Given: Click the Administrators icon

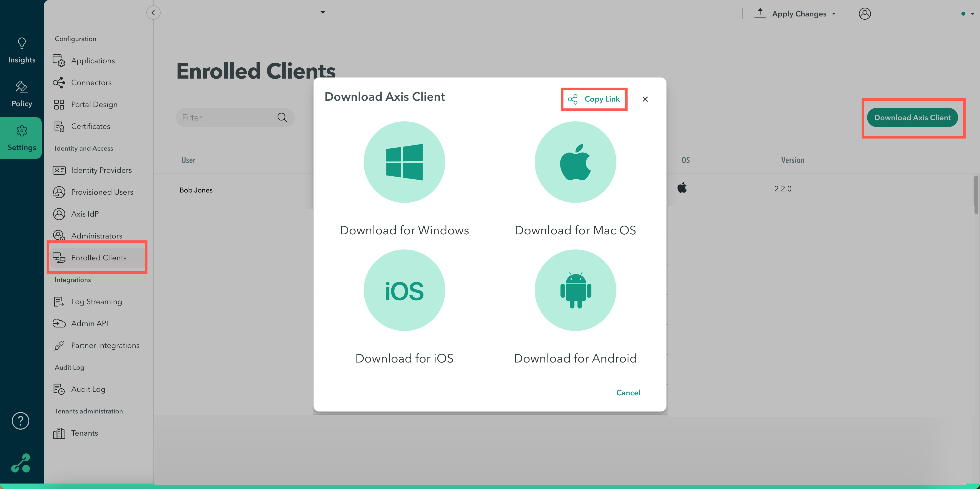Looking at the screenshot, I should [59, 236].
